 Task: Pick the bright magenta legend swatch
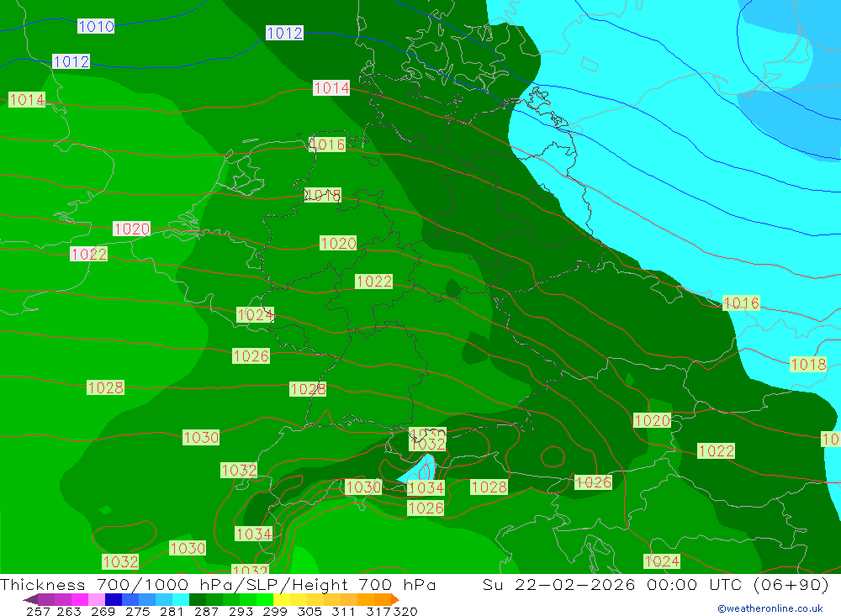[x=80, y=599]
